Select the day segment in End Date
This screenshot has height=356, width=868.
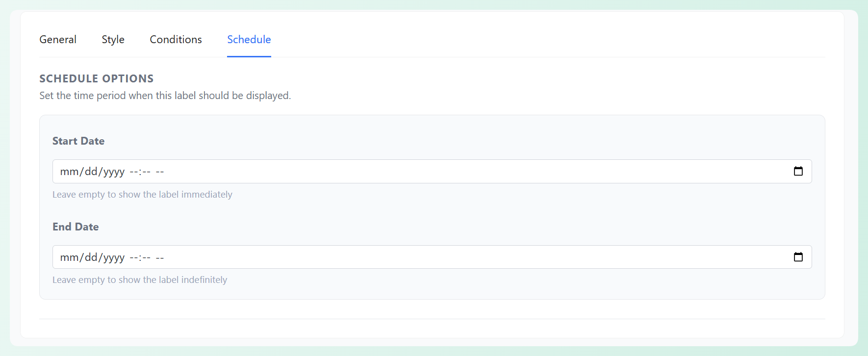91,257
